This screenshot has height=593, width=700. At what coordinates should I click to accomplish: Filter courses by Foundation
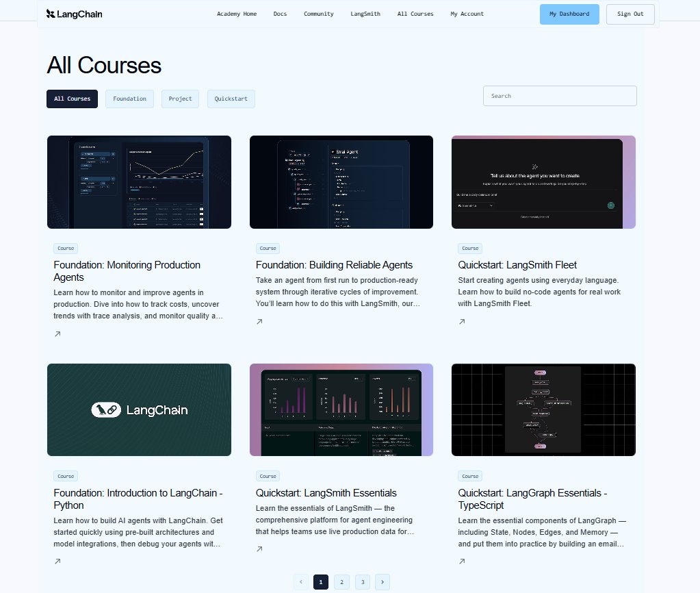coord(129,99)
